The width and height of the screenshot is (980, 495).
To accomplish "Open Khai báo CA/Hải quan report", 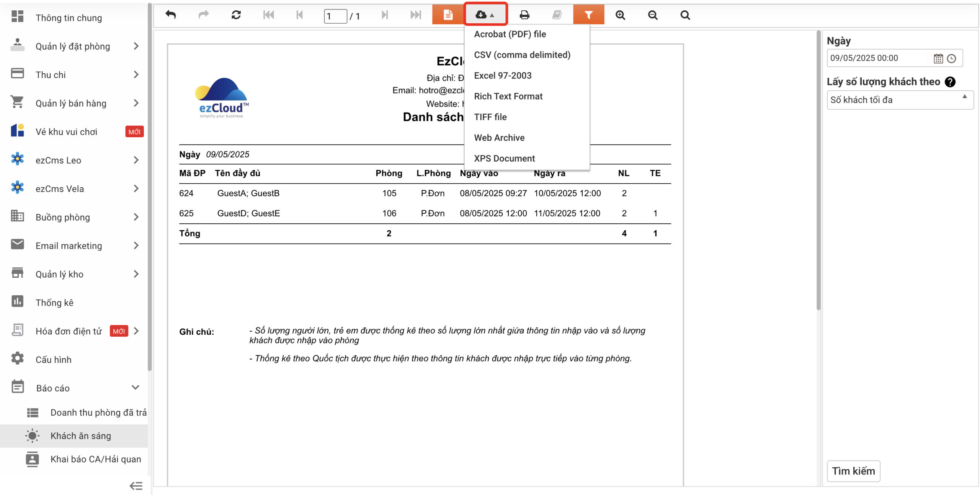I will coord(95,459).
